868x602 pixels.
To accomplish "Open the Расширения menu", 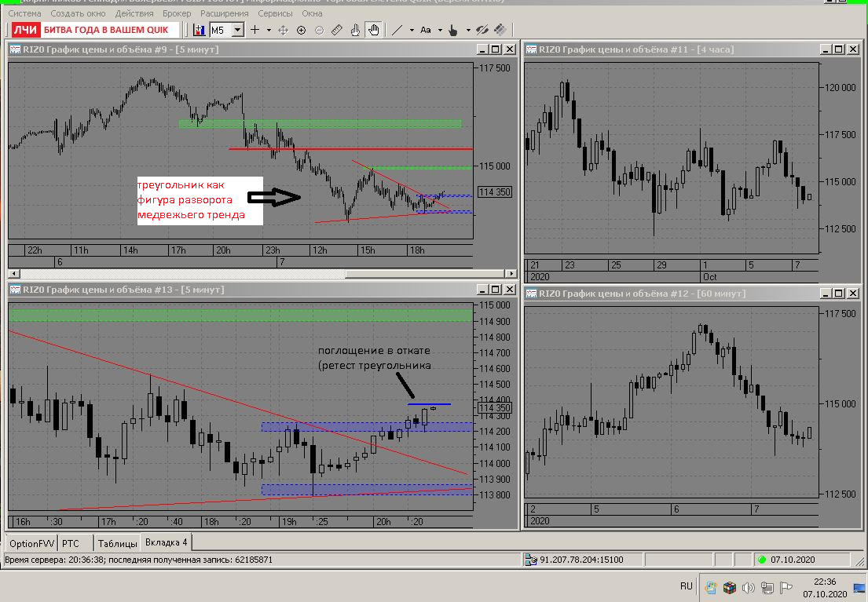I will [x=224, y=13].
